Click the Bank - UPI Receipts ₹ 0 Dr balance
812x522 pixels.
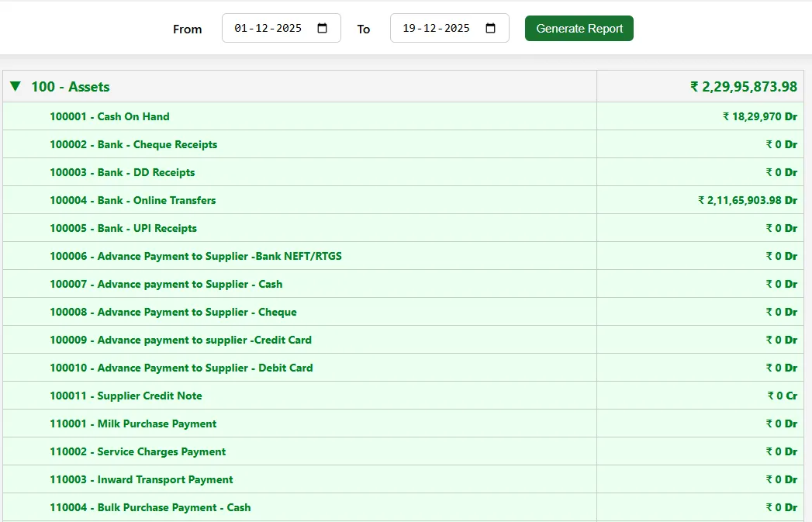pos(782,228)
